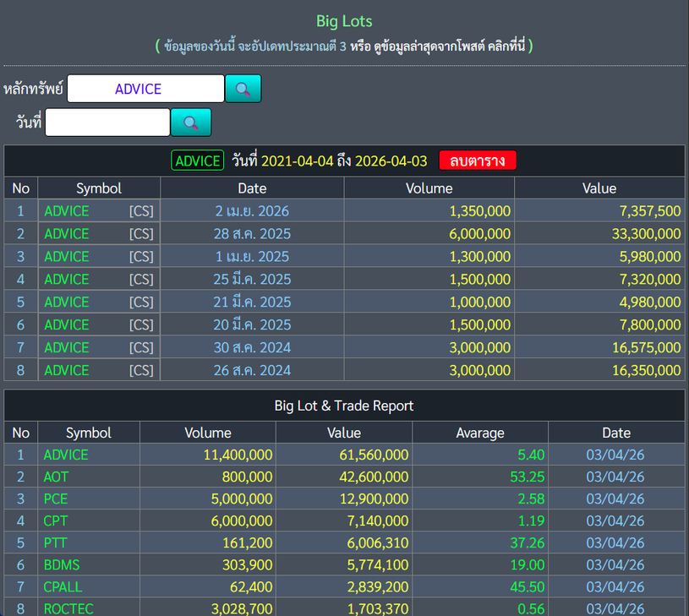Viewport: 689px width, 616px height.
Task: Click the Avarage column header
Action: click(479, 433)
